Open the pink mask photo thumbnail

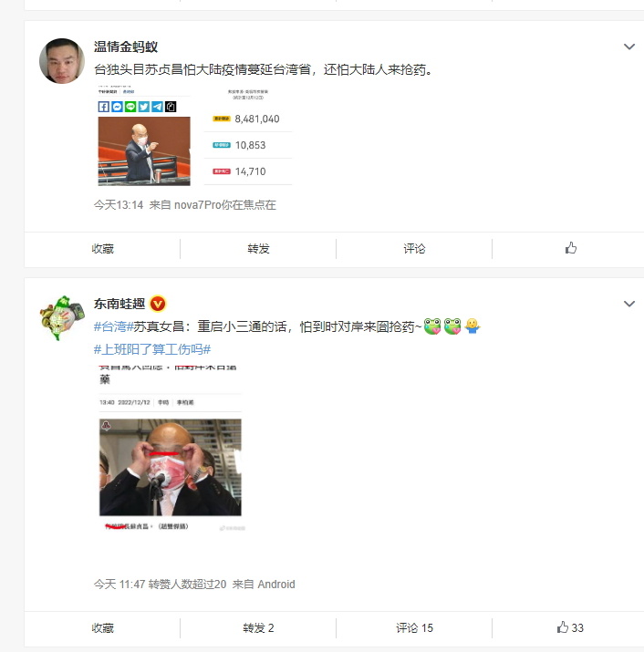click(x=171, y=449)
